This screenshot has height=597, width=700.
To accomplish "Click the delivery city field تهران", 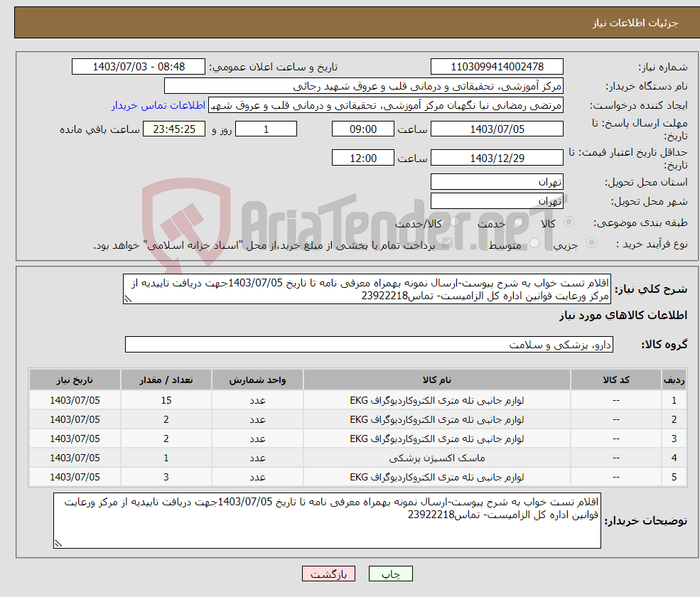I will coord(497,201).
